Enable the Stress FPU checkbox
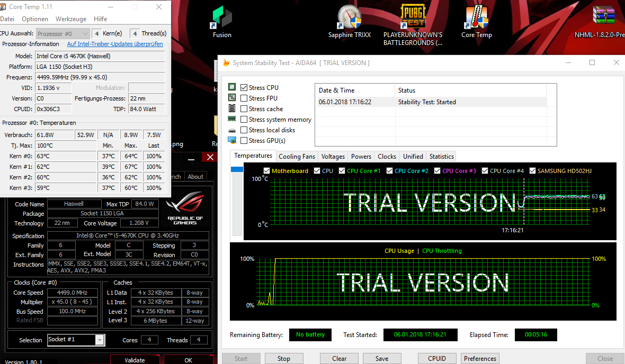 coord(244,98)
